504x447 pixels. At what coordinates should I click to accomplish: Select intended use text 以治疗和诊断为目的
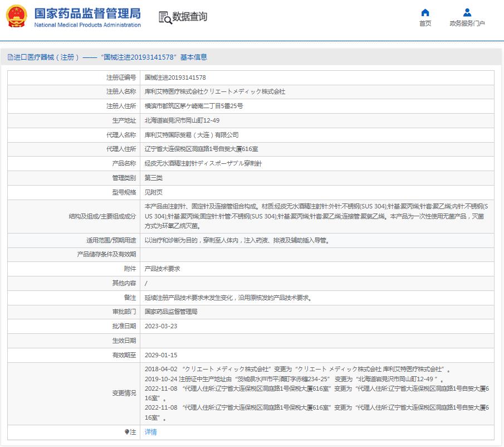237,240
